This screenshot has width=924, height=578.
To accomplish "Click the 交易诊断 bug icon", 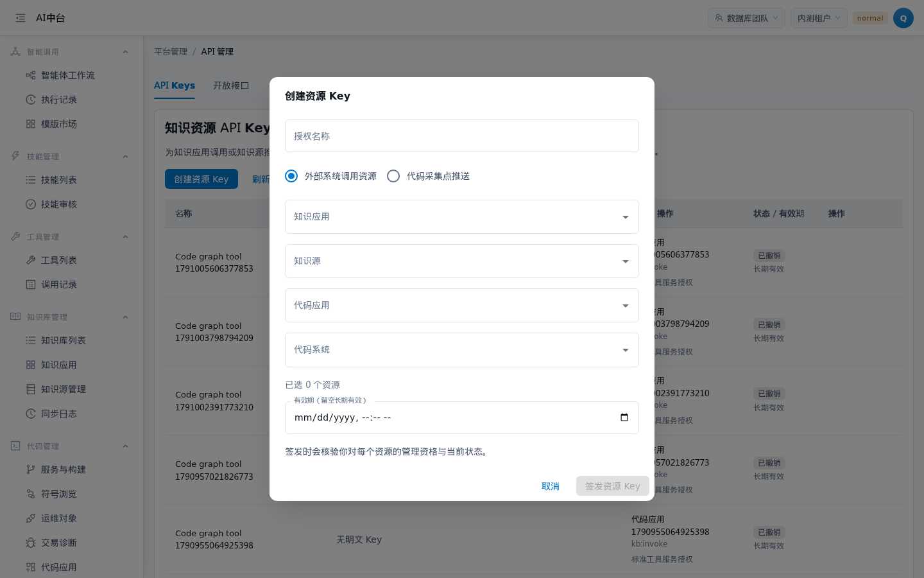I will pyautogui.click(x=31, y=543).
